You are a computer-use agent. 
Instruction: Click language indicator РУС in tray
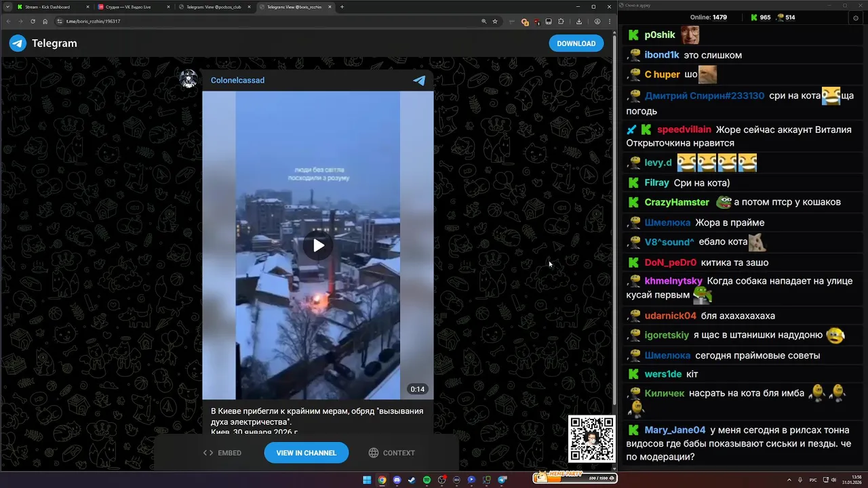coord(813,480)
